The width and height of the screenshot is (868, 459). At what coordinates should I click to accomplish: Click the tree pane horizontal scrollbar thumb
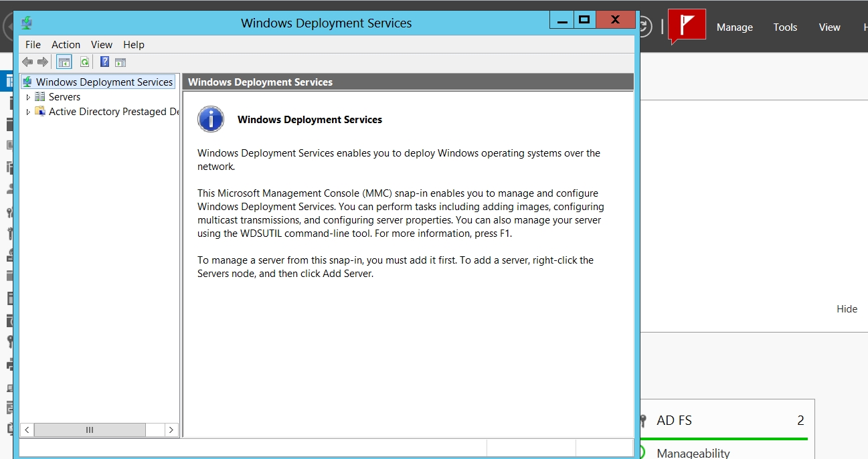click(90, 430)
